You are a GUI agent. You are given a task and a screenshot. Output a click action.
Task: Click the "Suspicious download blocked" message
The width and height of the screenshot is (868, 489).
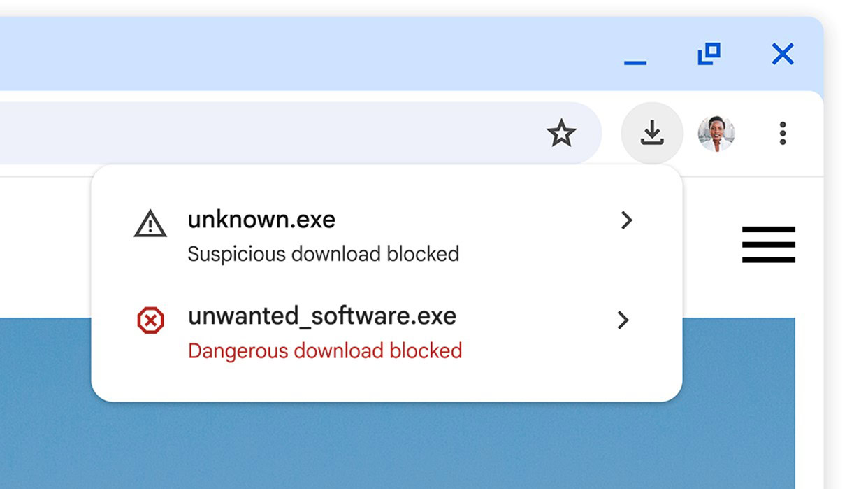(323, 254)
